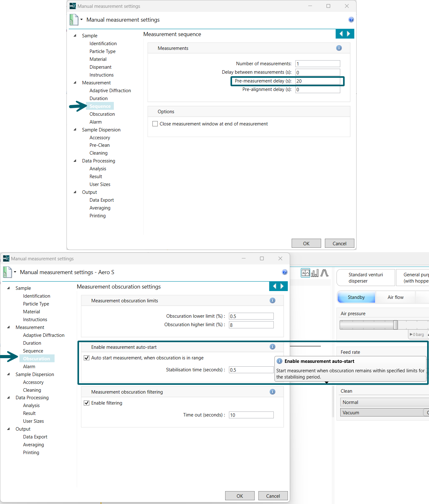
Task: Click Cancel in the Aero S settings window
Action: click(x=273, y=496)
